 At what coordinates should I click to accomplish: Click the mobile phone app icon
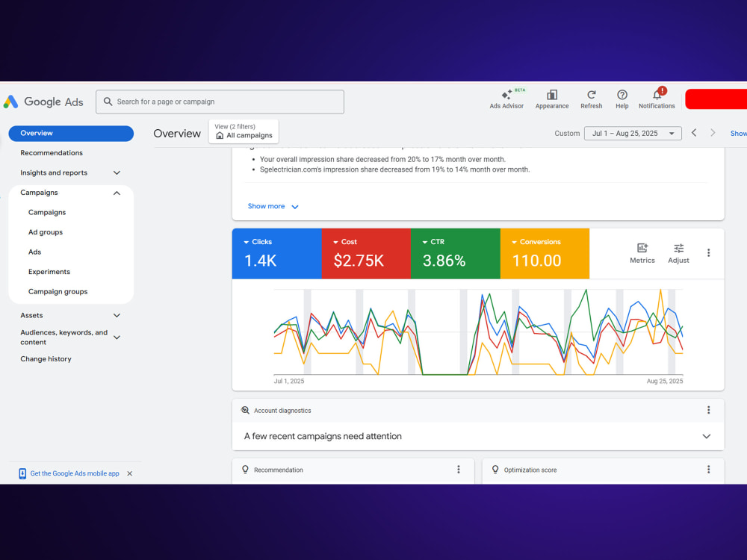click(x=22, y=473)
